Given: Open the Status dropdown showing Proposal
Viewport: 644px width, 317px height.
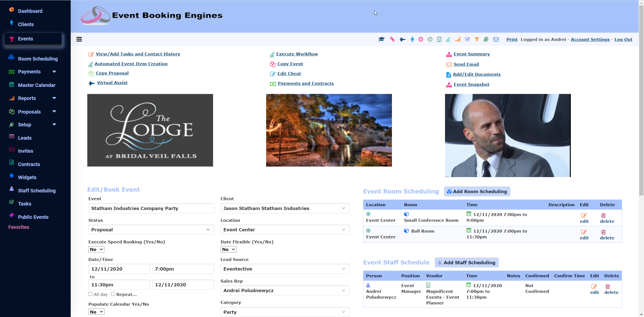Looking at the screenshot, I should [151, 230].
